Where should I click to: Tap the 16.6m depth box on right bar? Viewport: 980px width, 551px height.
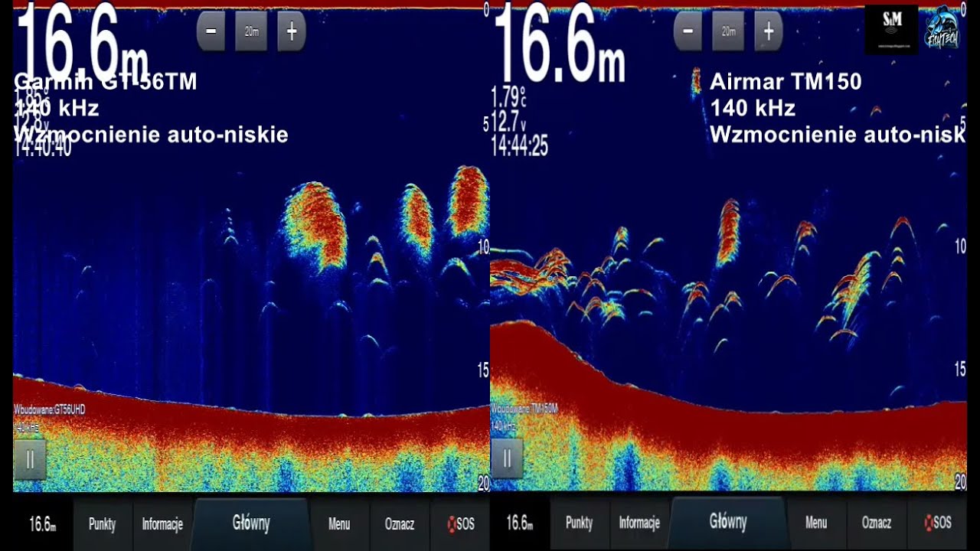click(x=520, y=523)
